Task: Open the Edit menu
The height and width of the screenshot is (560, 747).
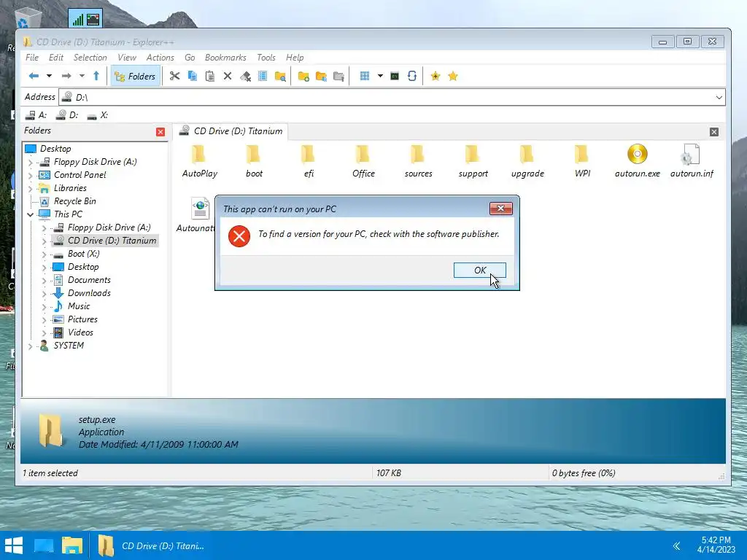Action: (55, 57)
